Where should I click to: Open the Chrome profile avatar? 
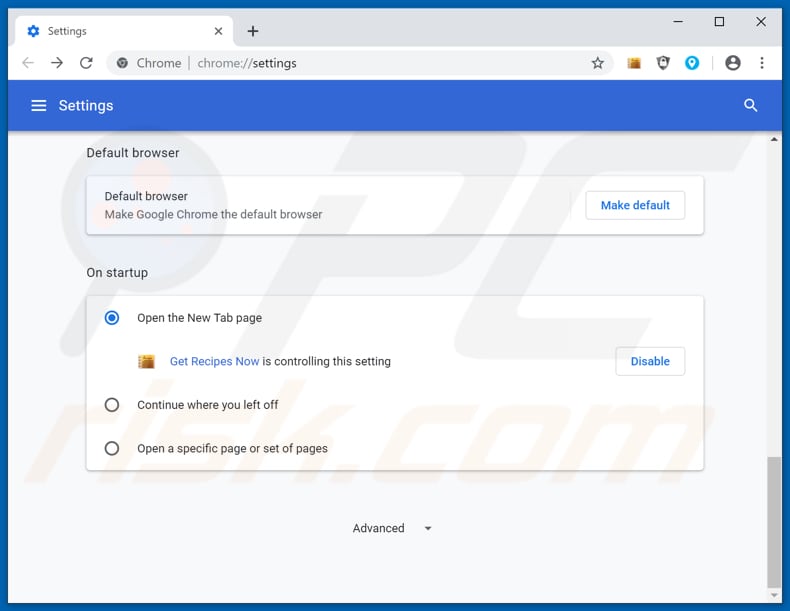733,63
